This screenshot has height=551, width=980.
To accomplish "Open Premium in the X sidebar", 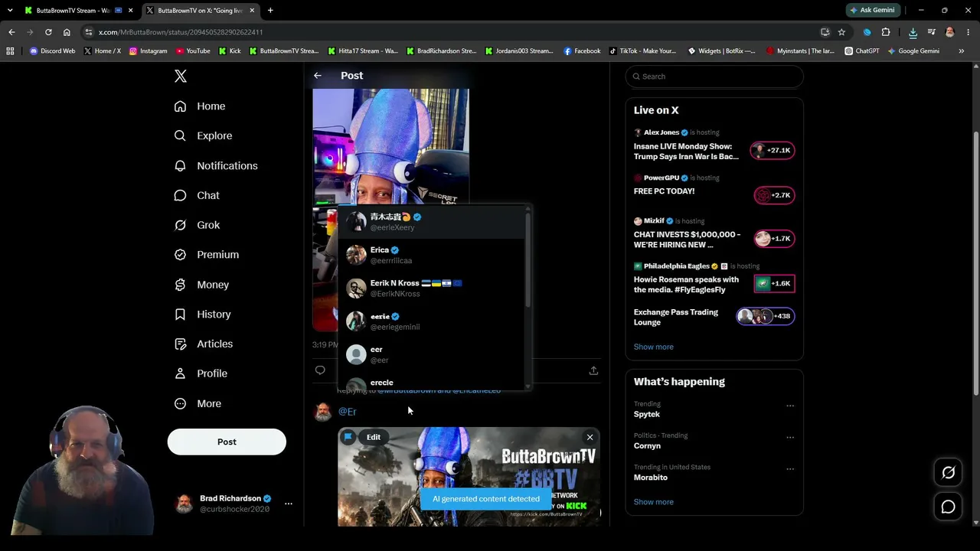I will [207, 254].
